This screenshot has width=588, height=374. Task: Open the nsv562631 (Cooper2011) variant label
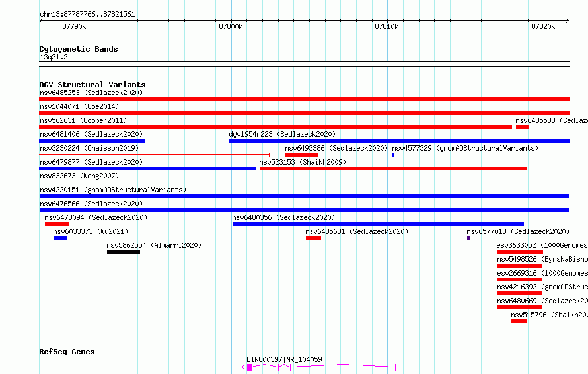pyautogui.click(x=83, y=120)
